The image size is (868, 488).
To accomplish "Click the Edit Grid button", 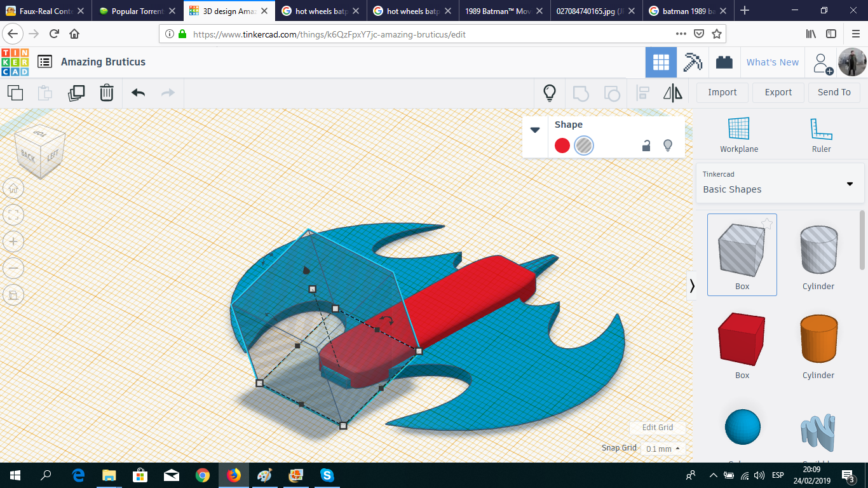I will pyautogui.click(x=658, y=428).
